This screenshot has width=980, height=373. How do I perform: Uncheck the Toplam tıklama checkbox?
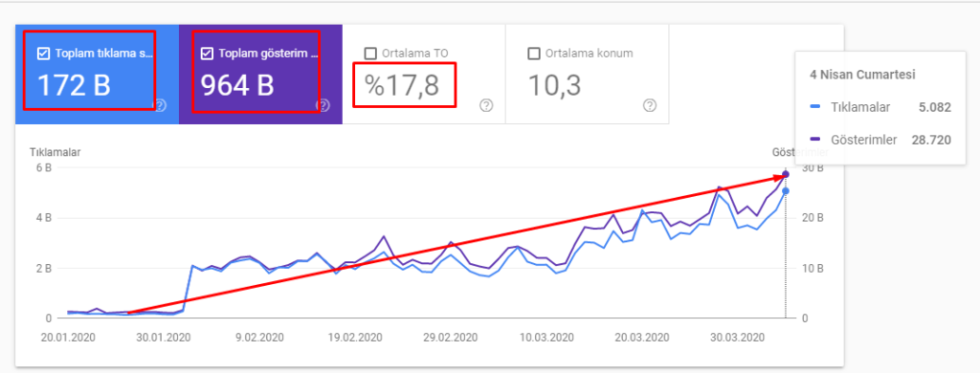click(x=44, y=54)
